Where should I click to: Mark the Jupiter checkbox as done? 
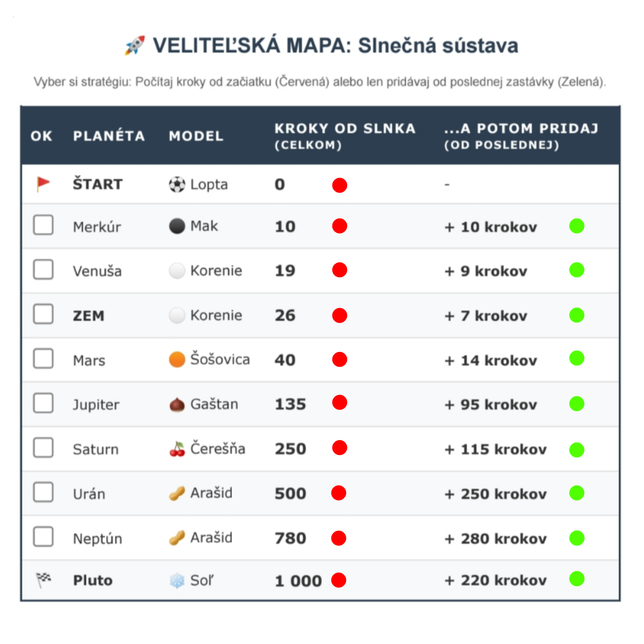(x=43, y=403)
